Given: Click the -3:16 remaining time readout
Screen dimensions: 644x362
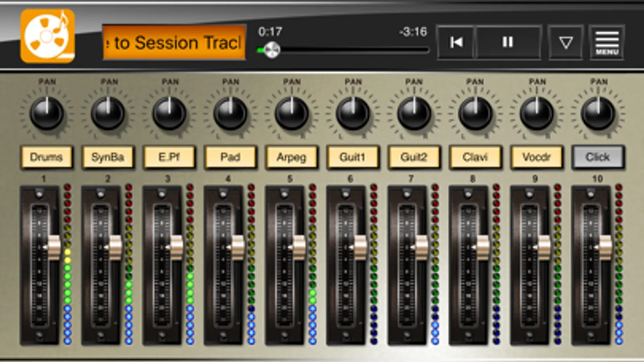Looking at the screenshot, I should pos(413,32).
